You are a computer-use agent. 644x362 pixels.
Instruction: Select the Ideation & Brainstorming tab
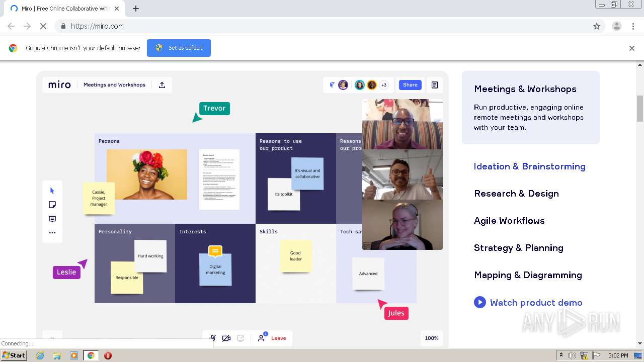pyautogui.click(x=530, y=166)
